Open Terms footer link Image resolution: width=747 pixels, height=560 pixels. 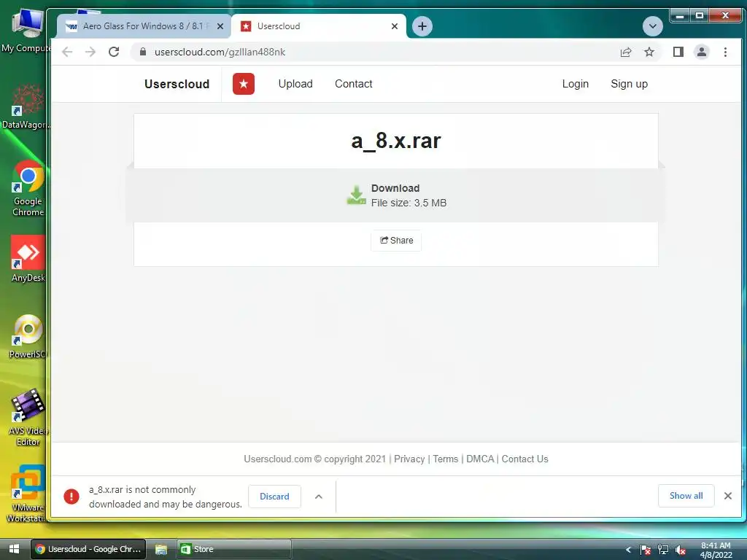tap(446, 459)
